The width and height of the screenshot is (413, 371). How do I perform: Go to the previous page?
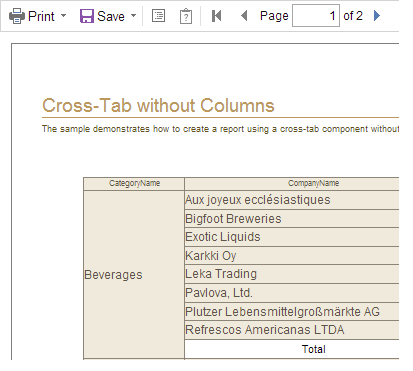(244, 16)
